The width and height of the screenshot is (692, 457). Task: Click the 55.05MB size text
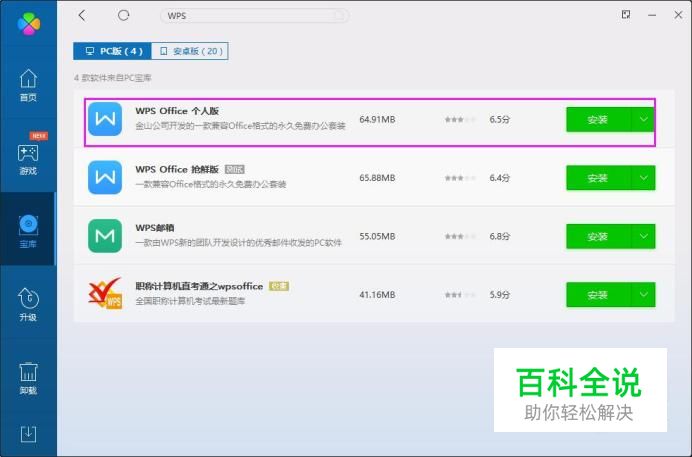377,236
